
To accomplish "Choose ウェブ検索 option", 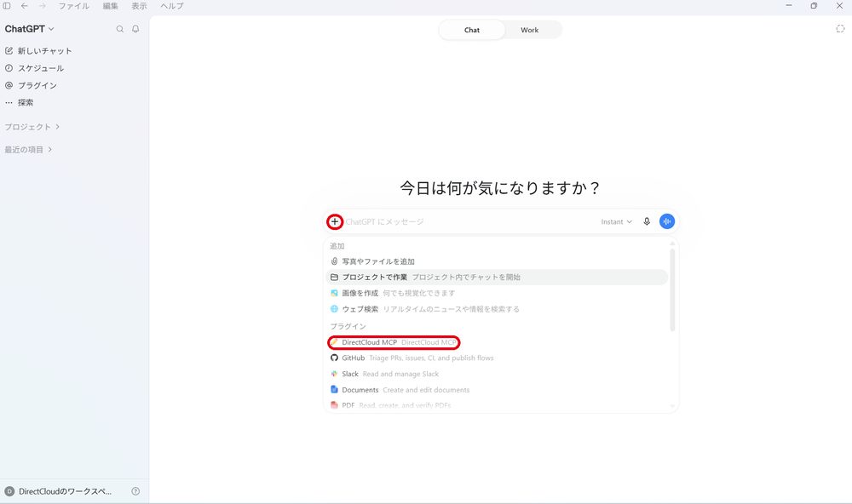I will coord(497,309).
